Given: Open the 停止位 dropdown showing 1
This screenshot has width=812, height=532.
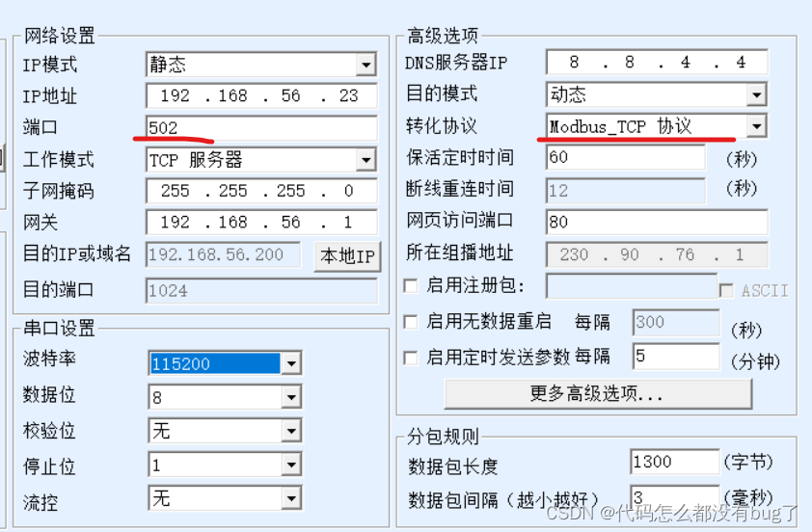Looking at the screenshot, I should (x=225, y=465).
